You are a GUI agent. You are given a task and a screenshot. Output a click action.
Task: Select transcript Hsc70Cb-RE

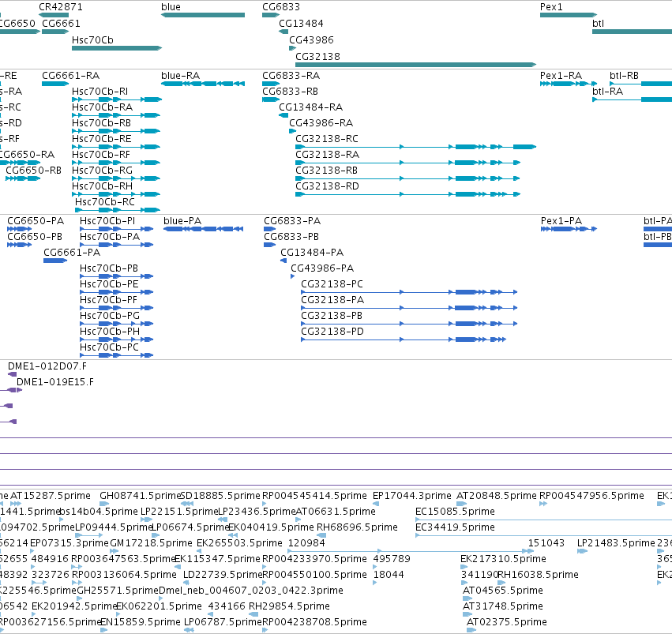click(116, 147)
